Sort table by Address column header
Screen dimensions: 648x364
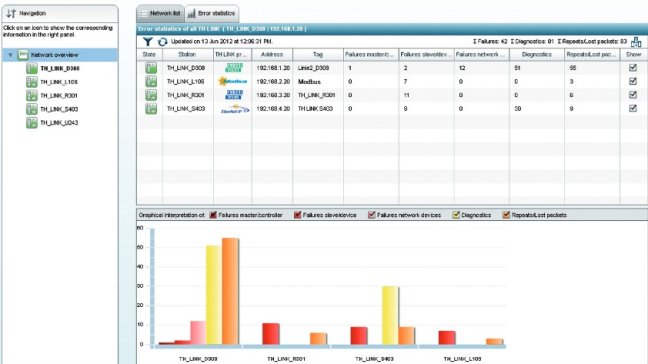tap(272, 55)
